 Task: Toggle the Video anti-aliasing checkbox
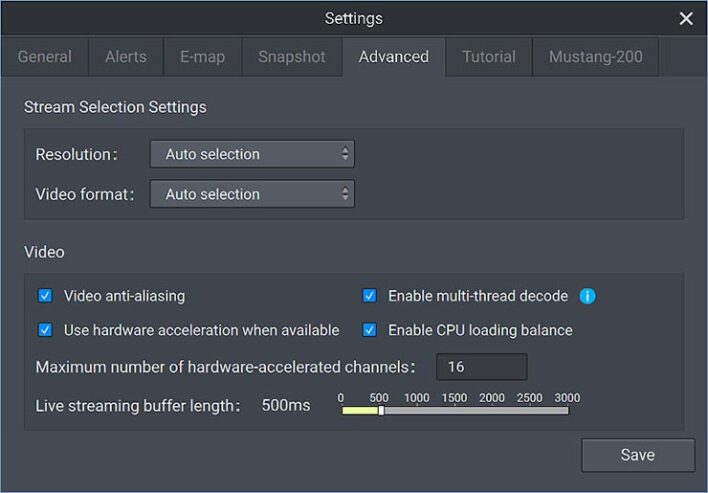[45, 296]
